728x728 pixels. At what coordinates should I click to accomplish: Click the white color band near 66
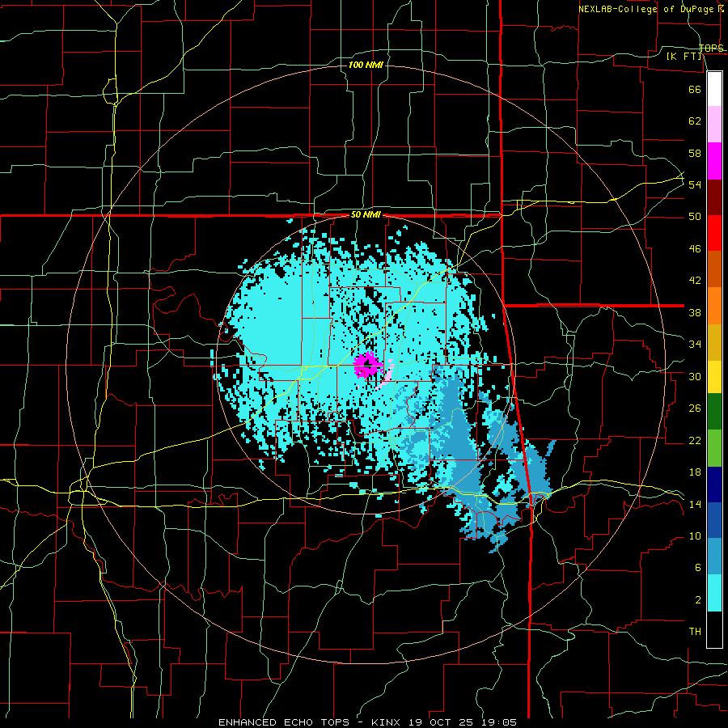pyautogui.click(x=714, y=89)
